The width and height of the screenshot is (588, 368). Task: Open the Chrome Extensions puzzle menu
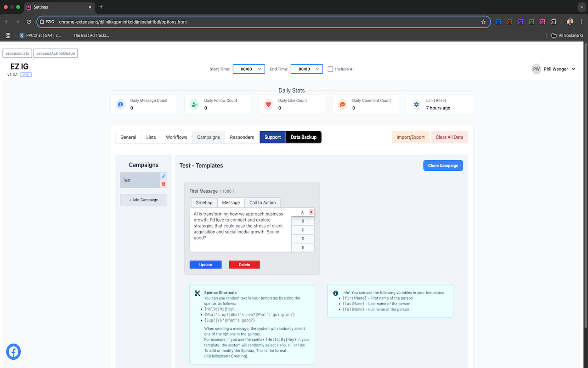(x=554, y=22)
